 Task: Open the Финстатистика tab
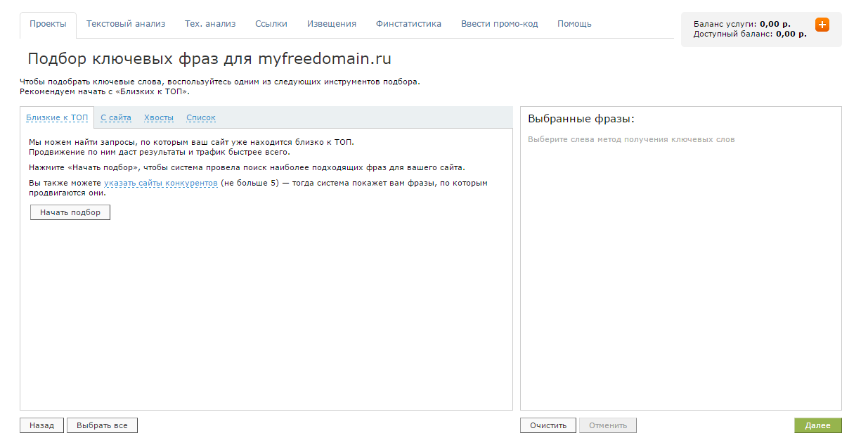click(408, 24)
